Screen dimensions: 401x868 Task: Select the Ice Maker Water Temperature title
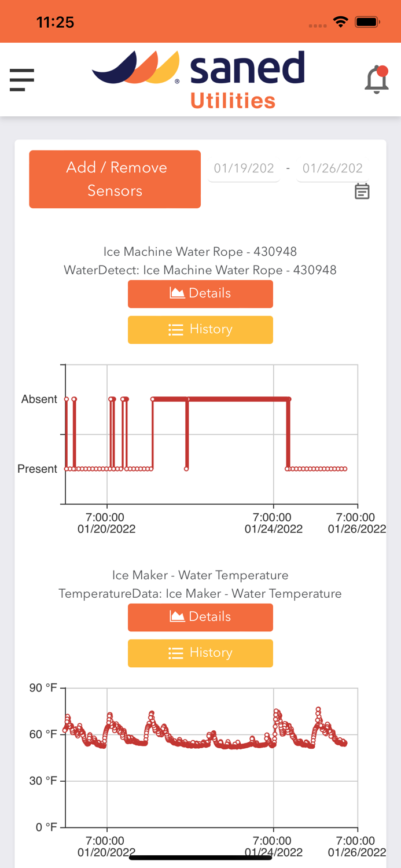click(200, 575)
